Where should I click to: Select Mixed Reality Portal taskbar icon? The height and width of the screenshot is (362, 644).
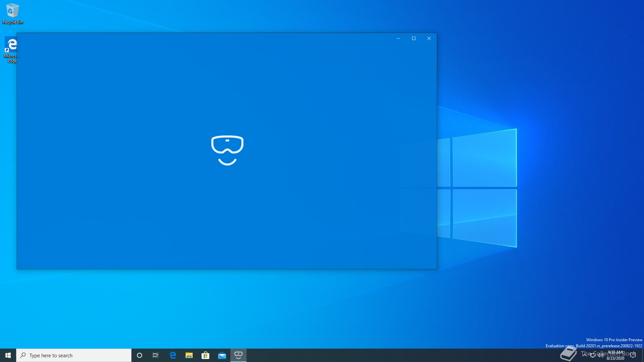pos(238,355)
